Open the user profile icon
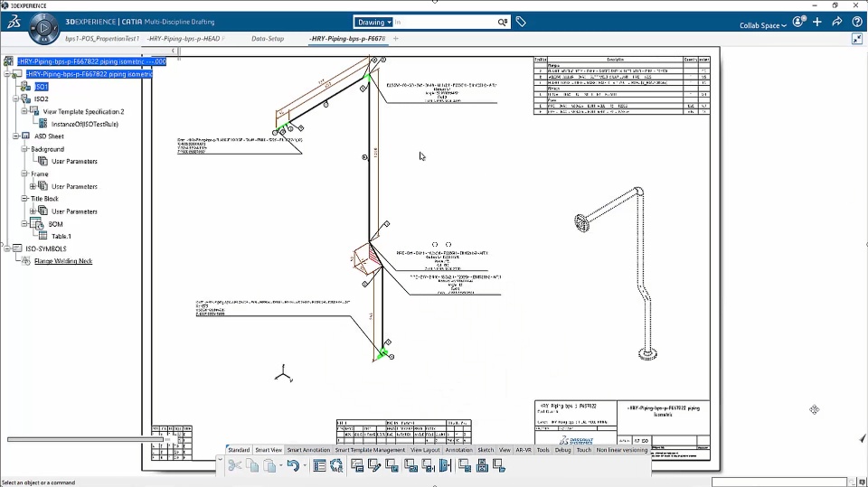Screen dimensions: 868x487 pos(798,22)
